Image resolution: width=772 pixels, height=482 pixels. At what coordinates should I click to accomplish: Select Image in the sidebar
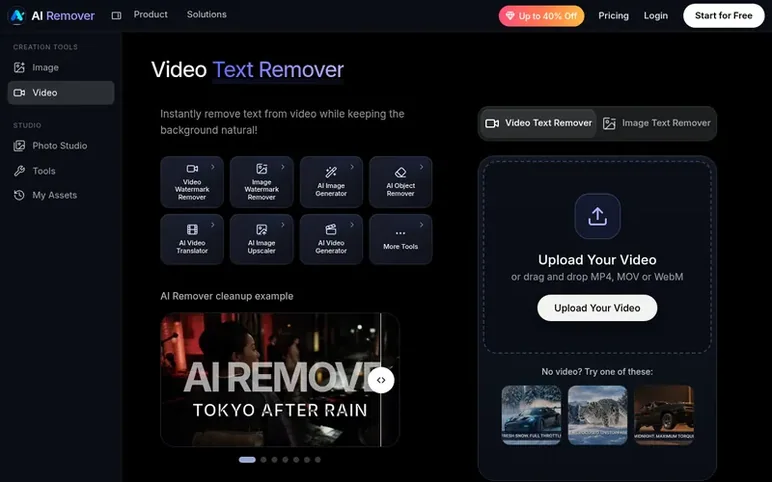point(61,67)
